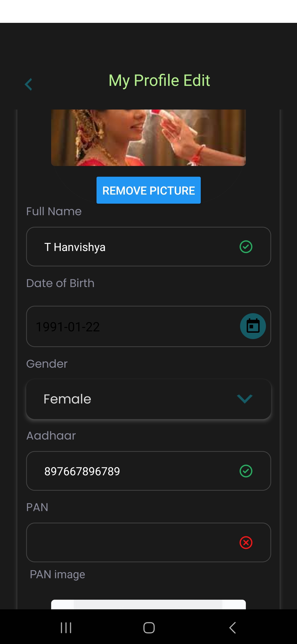Go back using the header arrow
This screenshot has width=297, height=644.
(28, 84)
